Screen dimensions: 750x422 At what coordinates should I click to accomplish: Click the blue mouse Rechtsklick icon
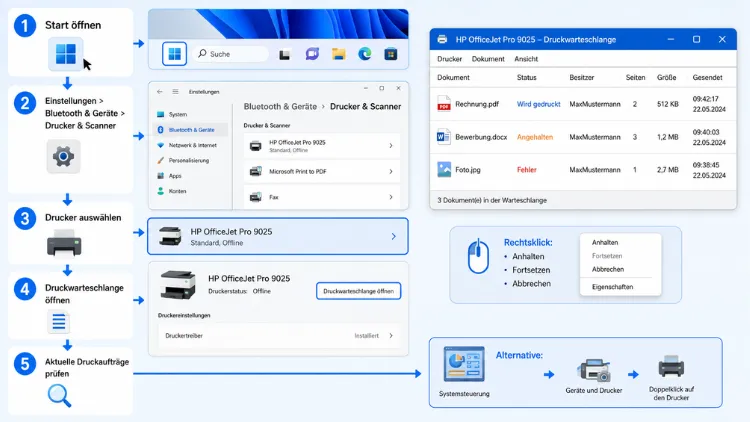point(478,256)
